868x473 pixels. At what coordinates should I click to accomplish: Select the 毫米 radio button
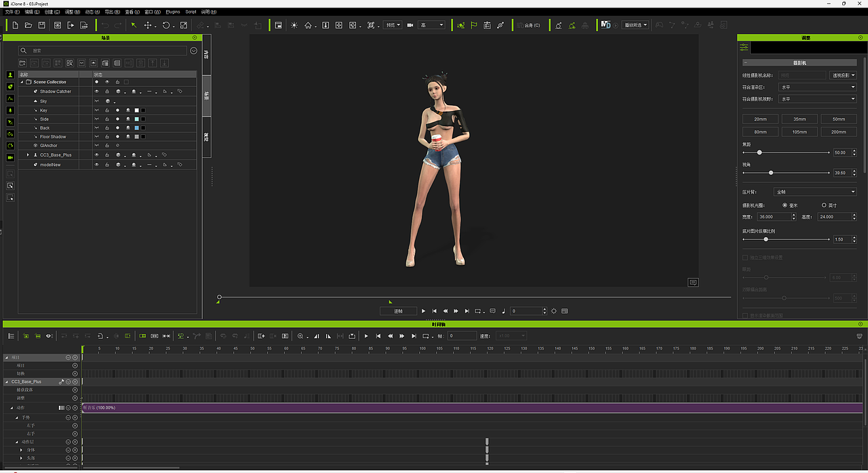[785, 205]
